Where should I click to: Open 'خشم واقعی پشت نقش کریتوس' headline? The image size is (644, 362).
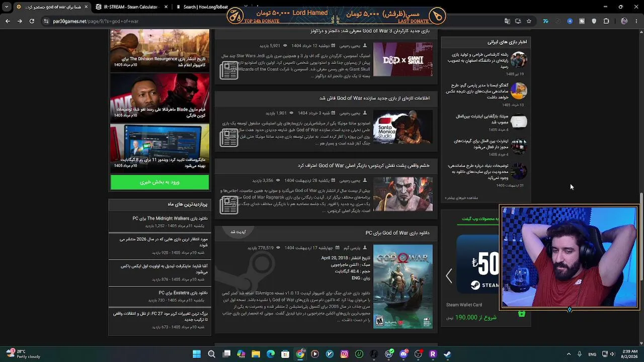[364, 165]
